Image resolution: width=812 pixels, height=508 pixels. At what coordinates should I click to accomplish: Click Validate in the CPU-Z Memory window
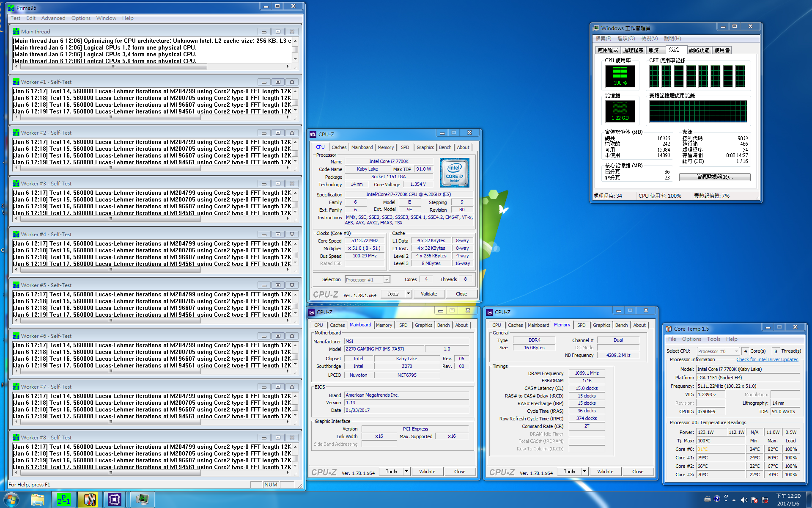pyautogui.click(x=605, y=472)
